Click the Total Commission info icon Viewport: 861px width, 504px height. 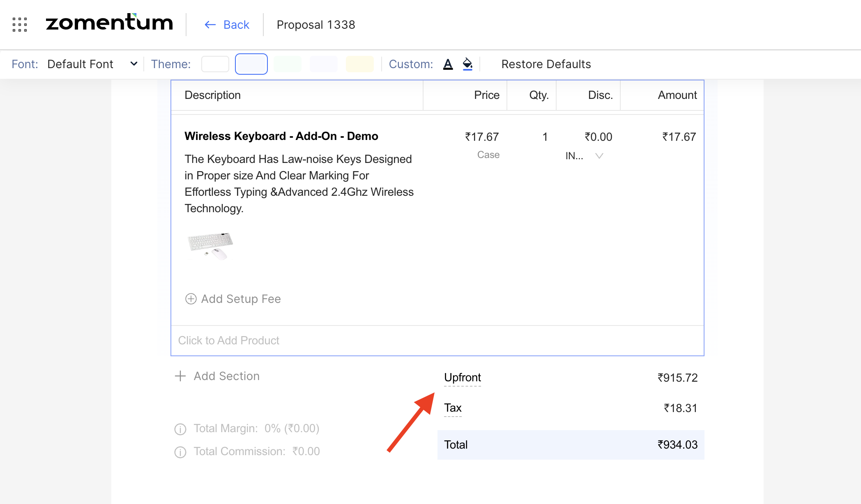[x=180, y=452]
